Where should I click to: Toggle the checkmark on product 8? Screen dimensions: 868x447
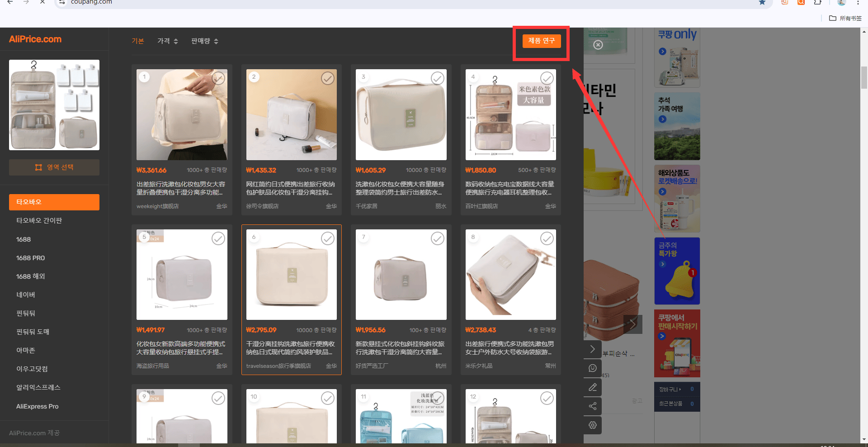click(547, 238)
